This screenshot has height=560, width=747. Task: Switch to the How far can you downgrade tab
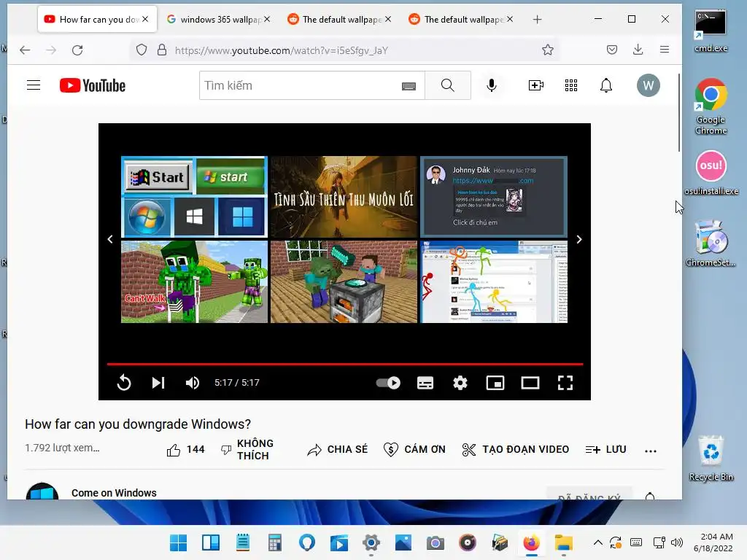97,19
